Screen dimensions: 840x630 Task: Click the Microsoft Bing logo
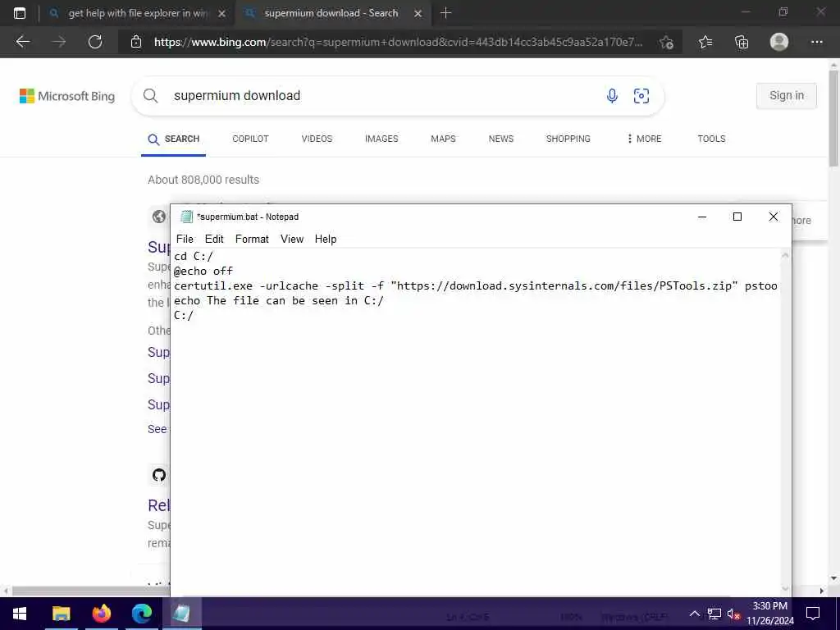67,96
